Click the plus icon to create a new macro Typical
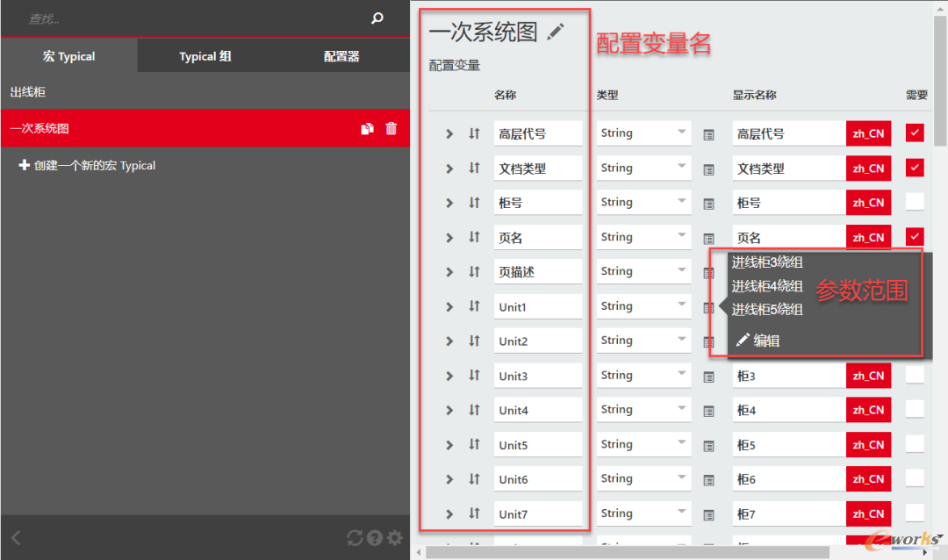This screenshot has width=948, height=560. click(25, 164)
